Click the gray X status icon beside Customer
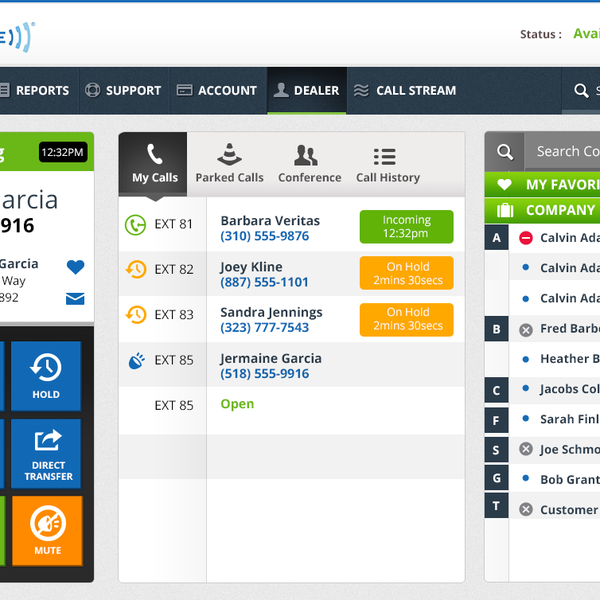The width and height of the screenshot is (600, 600). click(526, 509)
